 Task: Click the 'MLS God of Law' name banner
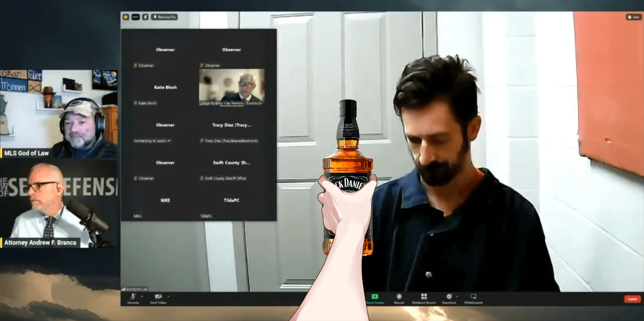(26, 153)
